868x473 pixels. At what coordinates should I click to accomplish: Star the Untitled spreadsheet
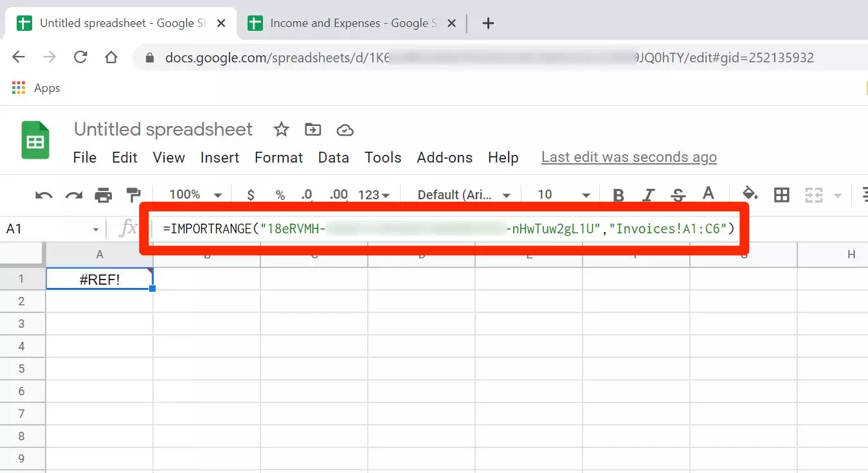281,130
